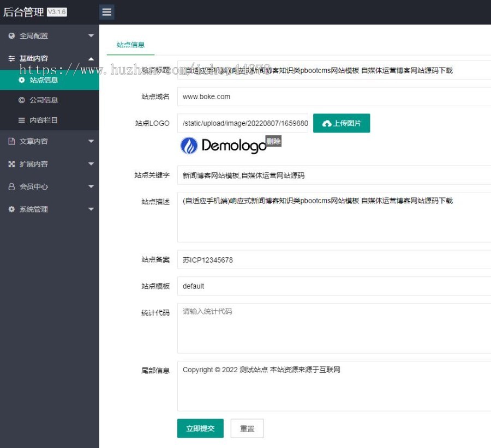Select 扩展内容 menu label
491x448 pixels.
click(x=34, y=164)
